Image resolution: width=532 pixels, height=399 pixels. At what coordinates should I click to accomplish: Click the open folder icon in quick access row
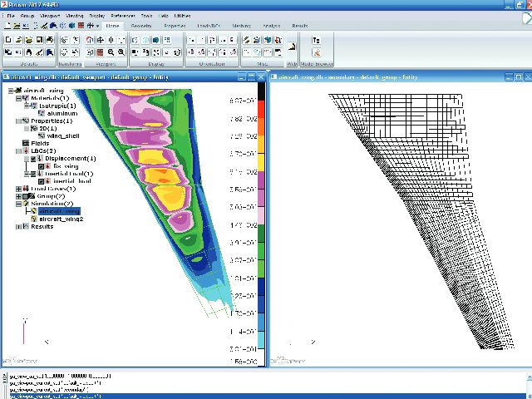17,26
